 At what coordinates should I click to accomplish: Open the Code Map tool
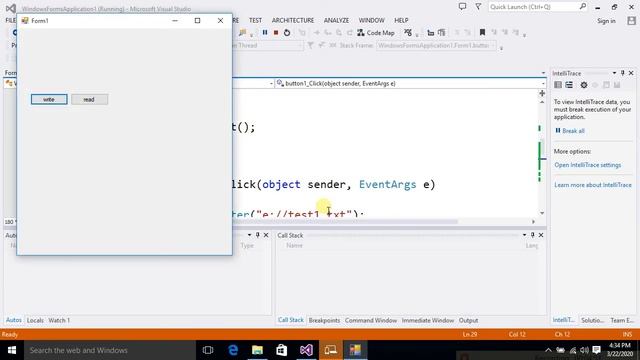coord(376,33)
